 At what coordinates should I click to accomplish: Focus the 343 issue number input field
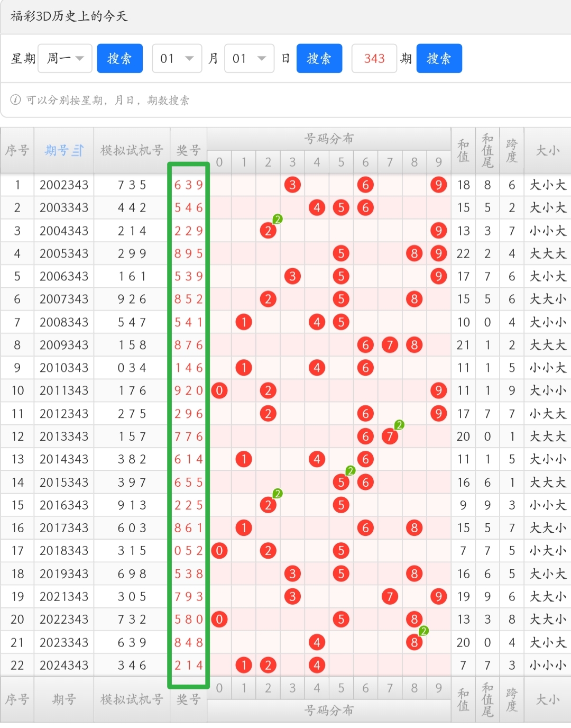tap(374, 58)
